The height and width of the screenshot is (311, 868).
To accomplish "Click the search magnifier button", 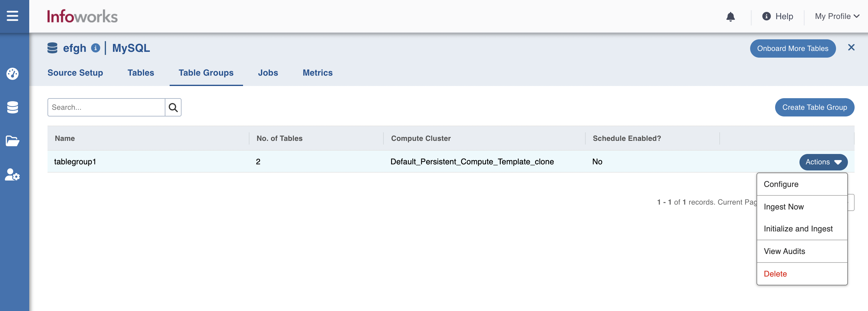I will [x=173, y=107].
